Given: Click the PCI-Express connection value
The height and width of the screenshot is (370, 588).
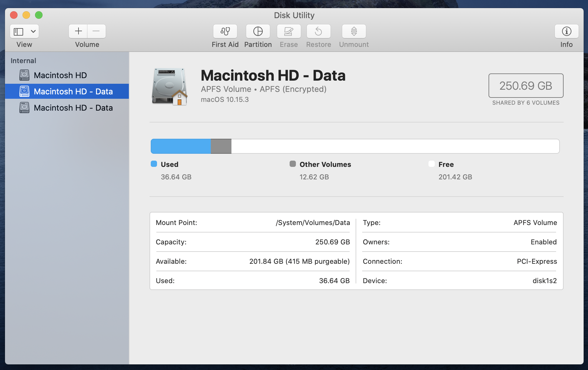Looking at the screenshot, I should tap(537, 261).
